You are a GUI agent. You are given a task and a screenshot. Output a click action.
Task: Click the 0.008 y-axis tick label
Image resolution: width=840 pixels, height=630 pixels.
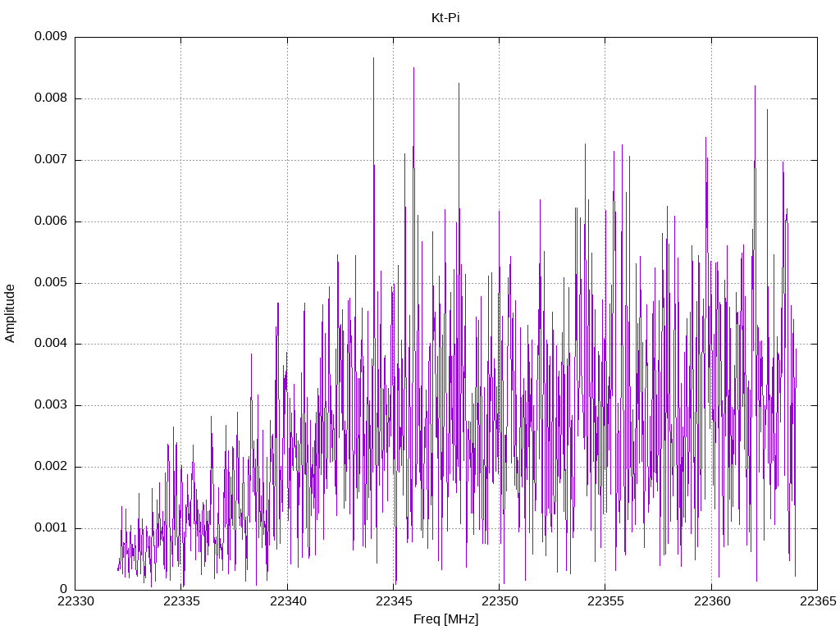coord(51,98)
